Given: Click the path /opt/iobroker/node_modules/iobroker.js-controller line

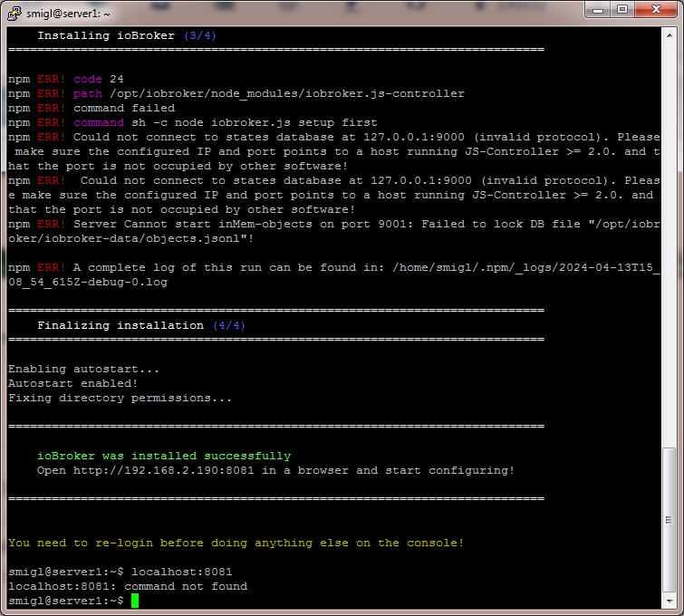Looking at the screenshot, I should pyautogui.click(x=236, y=93).
